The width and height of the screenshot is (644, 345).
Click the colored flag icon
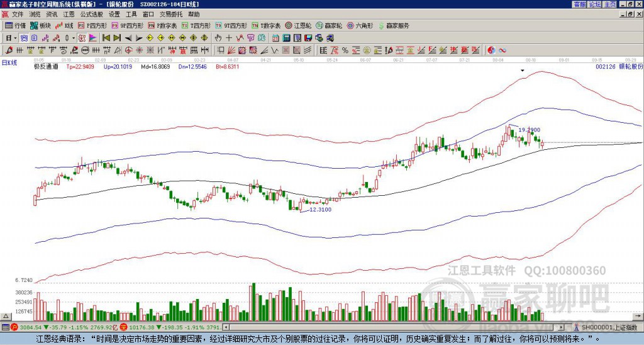click(93, 38)
